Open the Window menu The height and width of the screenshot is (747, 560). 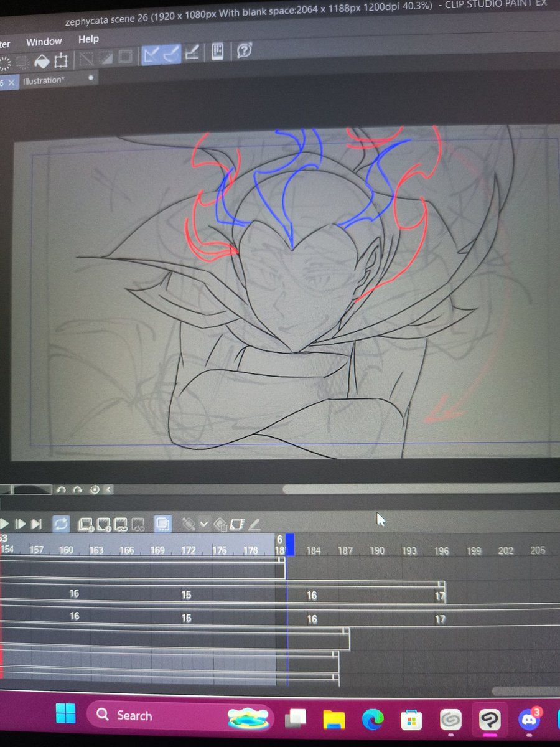point(44,42)
